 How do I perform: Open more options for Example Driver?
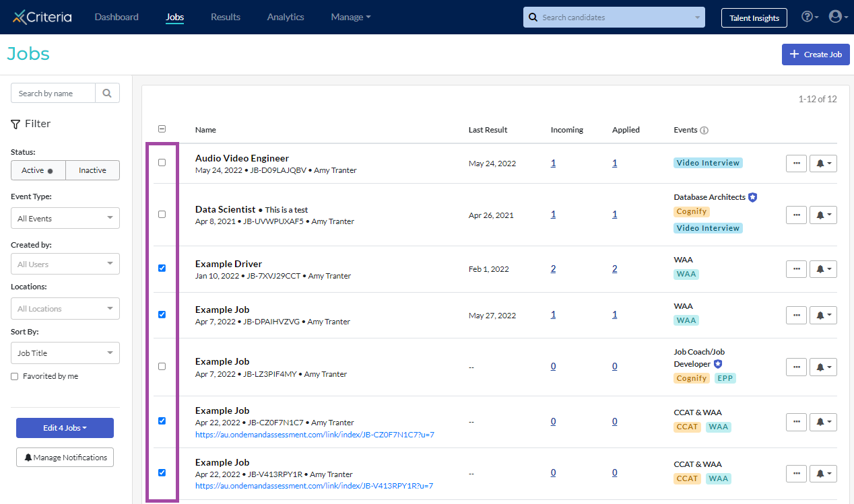pyautogui.click(x=796, y=269)
